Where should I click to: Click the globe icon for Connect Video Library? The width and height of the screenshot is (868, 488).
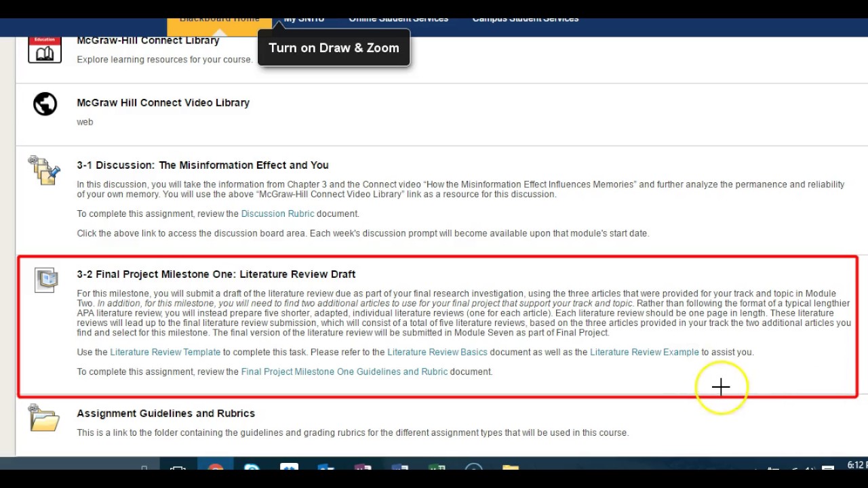point(45,104)
